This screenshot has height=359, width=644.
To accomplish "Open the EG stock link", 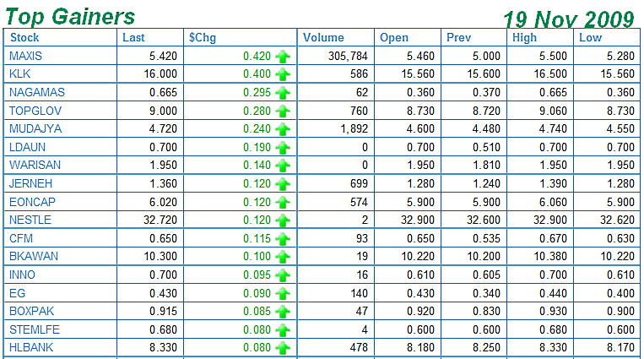I will point(17,293).
